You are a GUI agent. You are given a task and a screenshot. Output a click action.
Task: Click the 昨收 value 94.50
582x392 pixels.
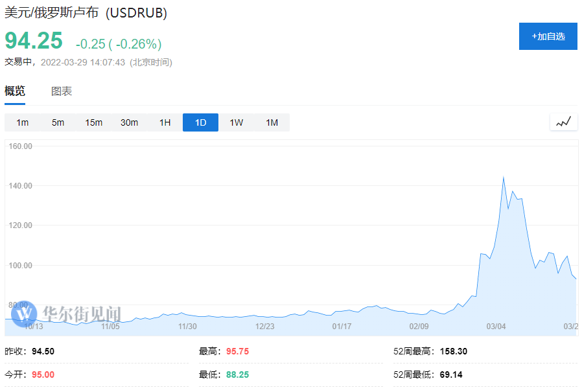tap(43, 351)
